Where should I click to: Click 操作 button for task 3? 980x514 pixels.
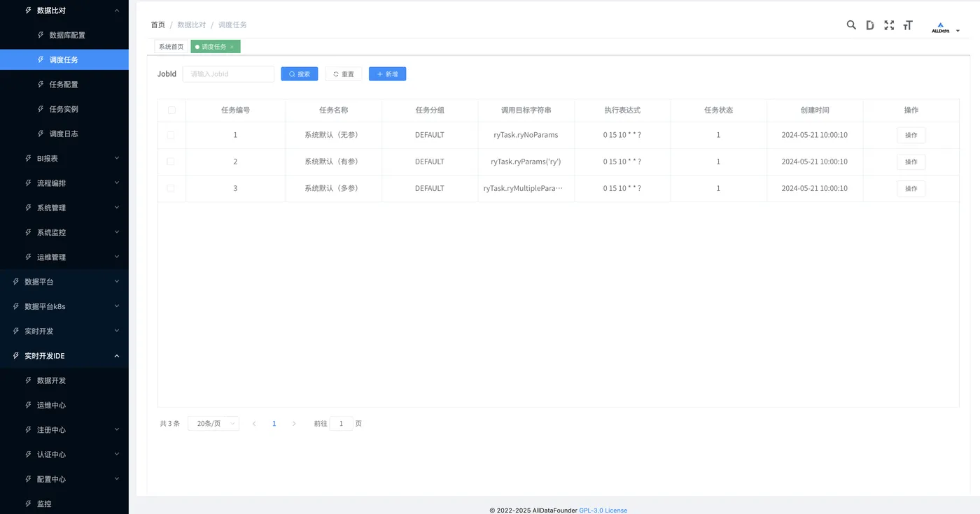pos(911,188)
